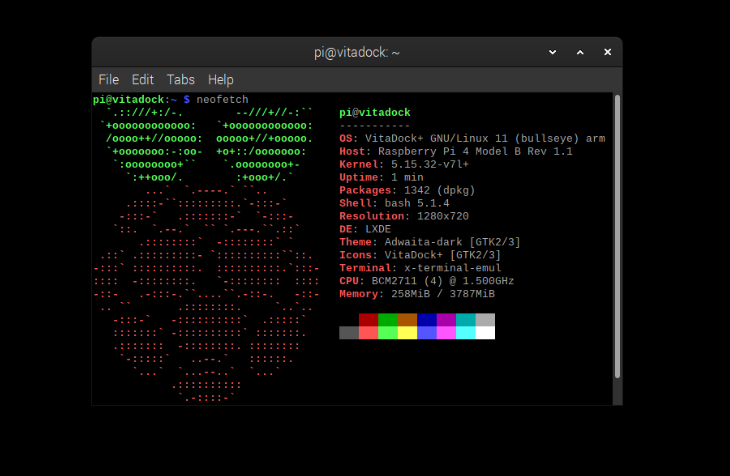Image resolution: width=730 pixels, height=476 pixels.
Task: Click the Memory line 258MiB / 3787MiB
Action: coord(417,294)
